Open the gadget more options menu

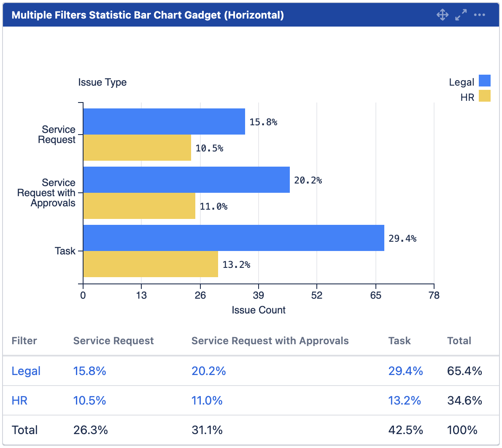[480, 15]
